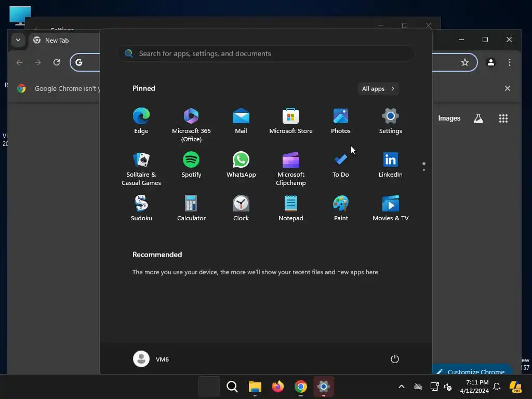Open LinkedIn from pinned apps
Image resolution: width=532 pixels, height=399 pixels.
tap(391, 165)
